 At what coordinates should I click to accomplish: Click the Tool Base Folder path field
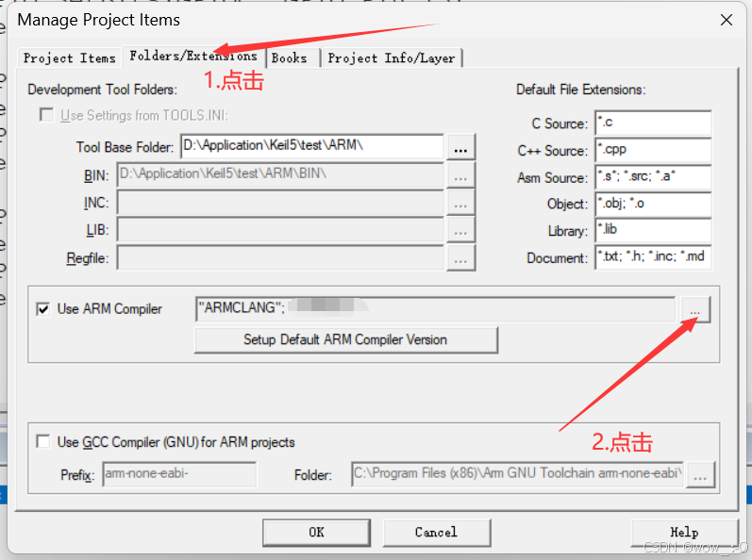pos(312,146)
